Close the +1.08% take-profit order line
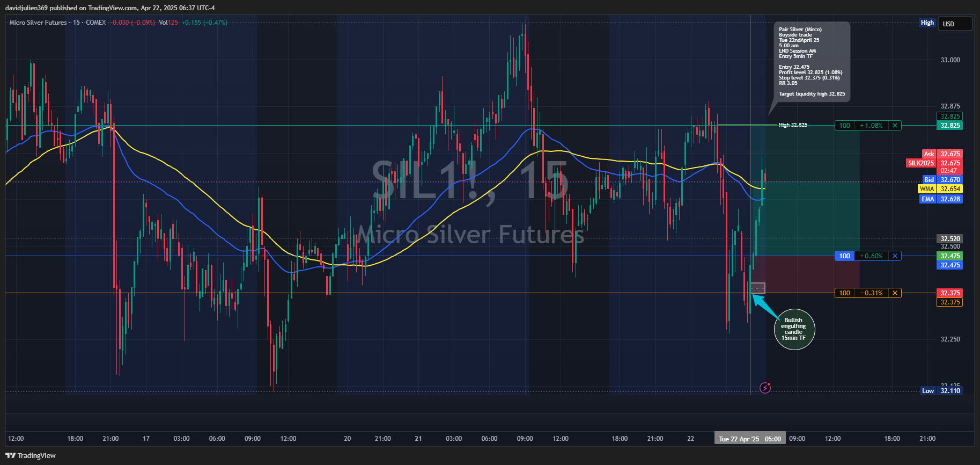 (x=895, y=126)
